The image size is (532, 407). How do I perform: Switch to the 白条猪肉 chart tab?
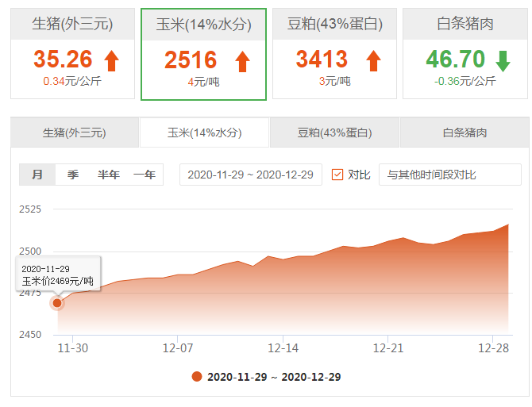coord(465,132)
